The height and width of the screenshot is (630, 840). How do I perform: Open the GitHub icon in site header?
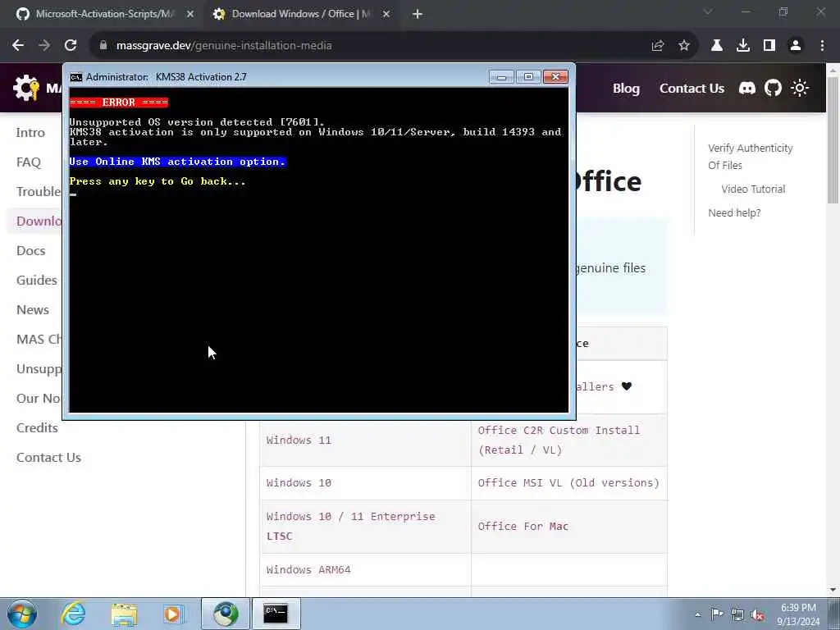coord(773,88)
